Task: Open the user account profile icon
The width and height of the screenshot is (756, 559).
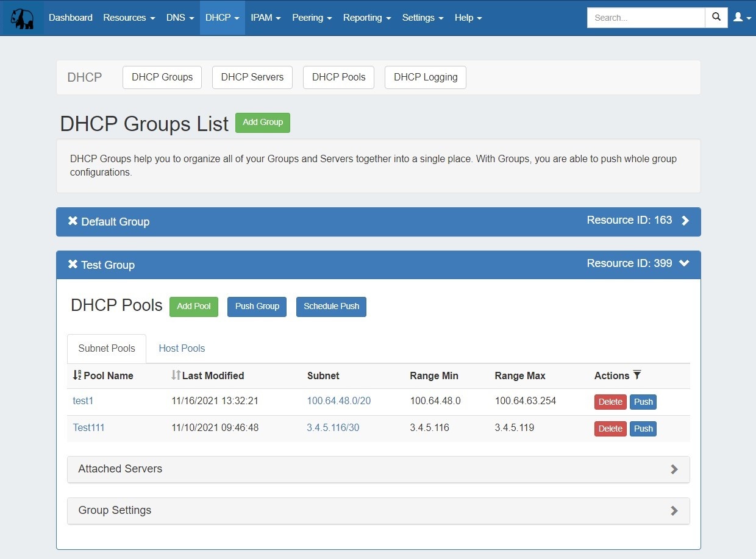Action: 741,18
